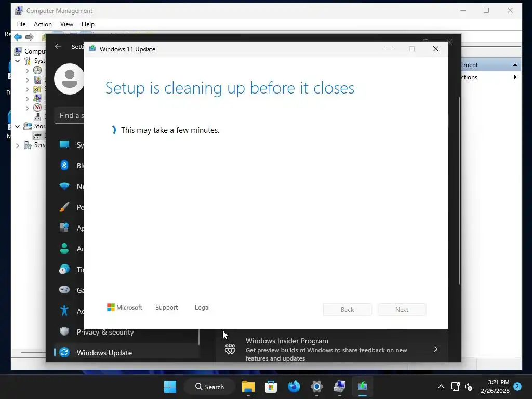This screenshot has width=532, height=399.
Task: Collapse the System Tools tree node
Action: click(17, 61)
